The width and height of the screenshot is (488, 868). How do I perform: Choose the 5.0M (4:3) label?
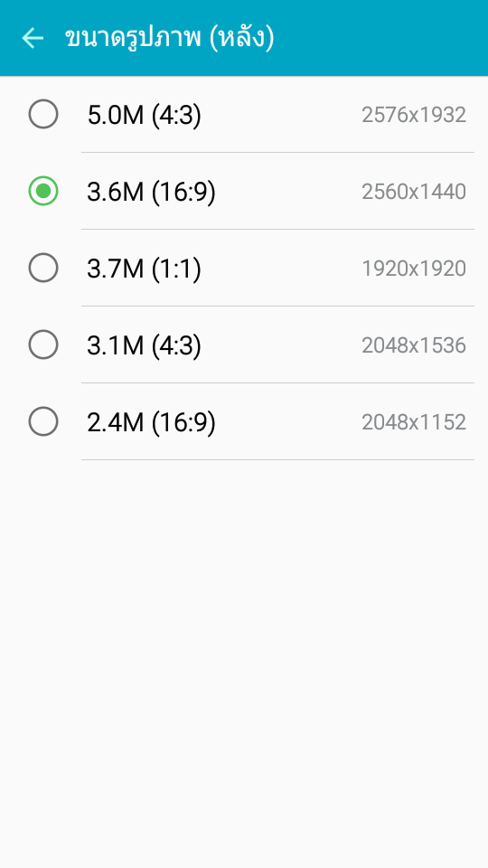[144, 115]
